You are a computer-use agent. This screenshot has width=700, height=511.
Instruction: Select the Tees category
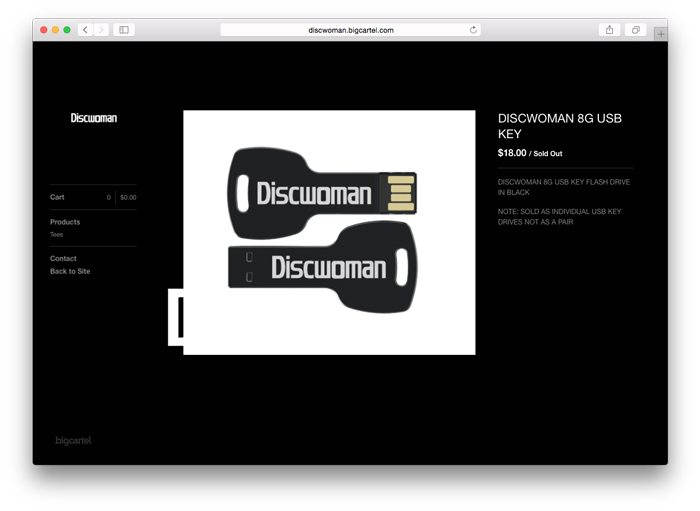[x=56, y=234]
